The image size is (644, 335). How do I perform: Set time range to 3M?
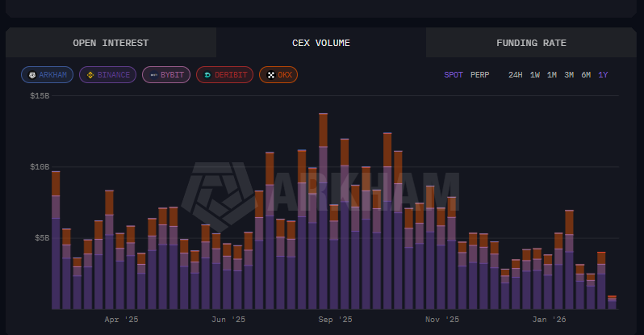569,75
